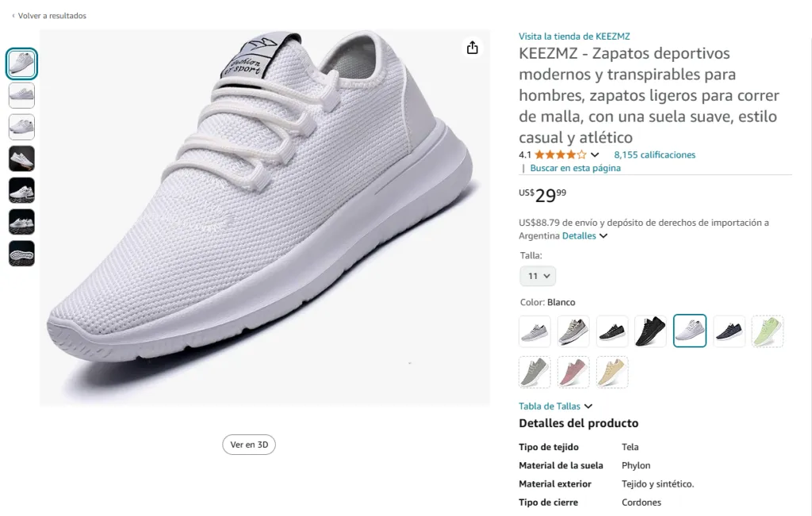The height and width of the screenshot is (516, 812).
Task: Select the all-black shoe color swatch
Action: point(650,331)
